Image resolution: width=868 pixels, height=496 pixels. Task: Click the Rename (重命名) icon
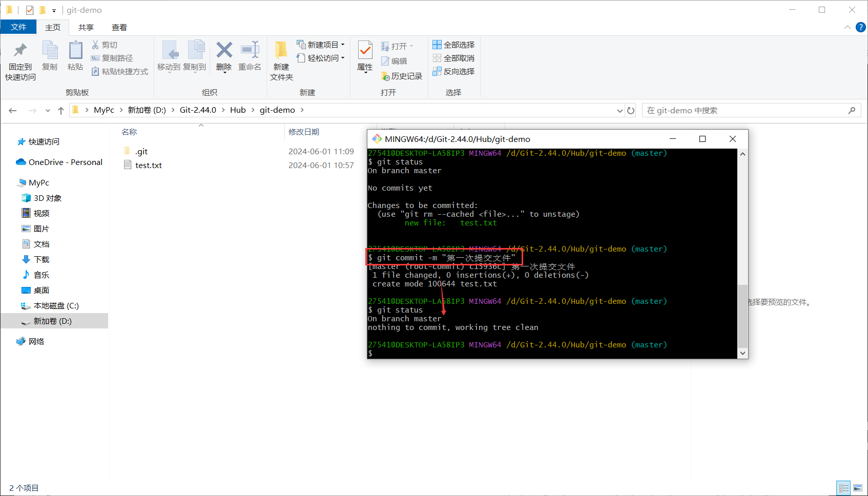click(x=250, y=50)
